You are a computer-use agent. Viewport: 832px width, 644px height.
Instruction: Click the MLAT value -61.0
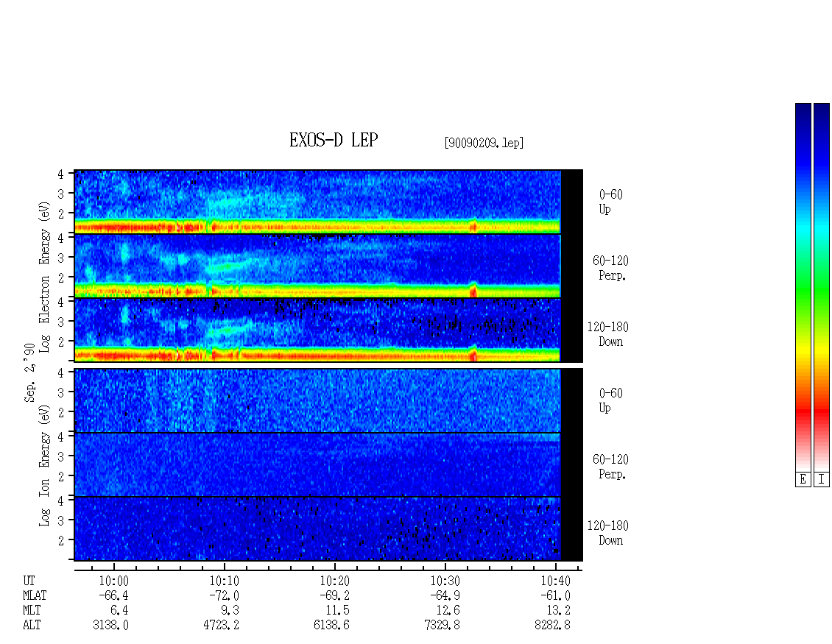[555, 595]
